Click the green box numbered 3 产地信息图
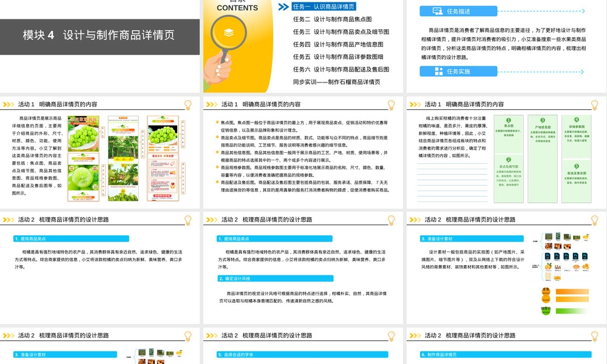 point(542,158)
